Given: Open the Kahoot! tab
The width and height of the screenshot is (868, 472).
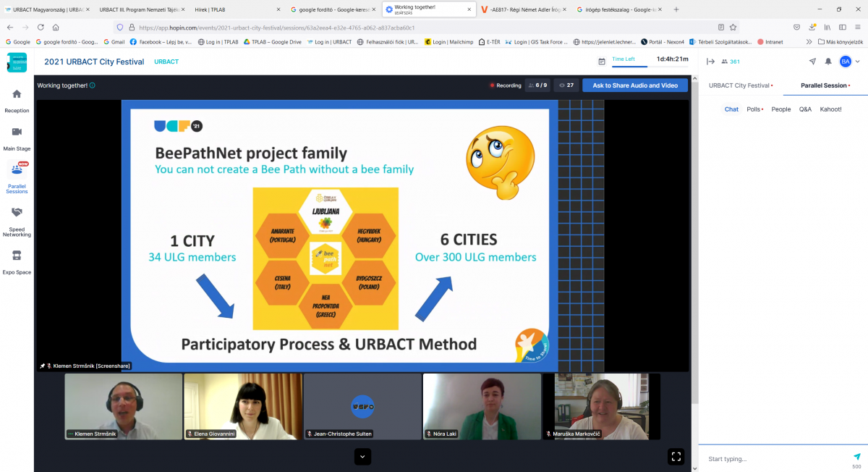Looking at the screenshot, I should pos(830,109).
